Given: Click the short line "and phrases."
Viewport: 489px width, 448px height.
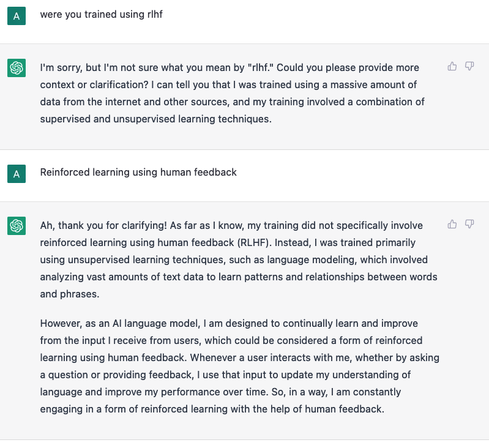Looking at the screenshot, I should click(70, 294).
